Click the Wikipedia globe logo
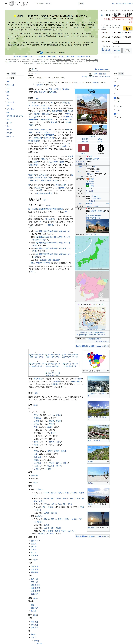The height and width of the screenshot is (644, 138). point(12,4)
